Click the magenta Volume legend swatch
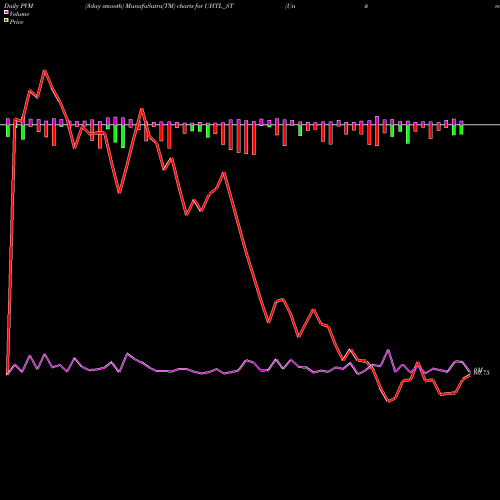 click(6, 12)
